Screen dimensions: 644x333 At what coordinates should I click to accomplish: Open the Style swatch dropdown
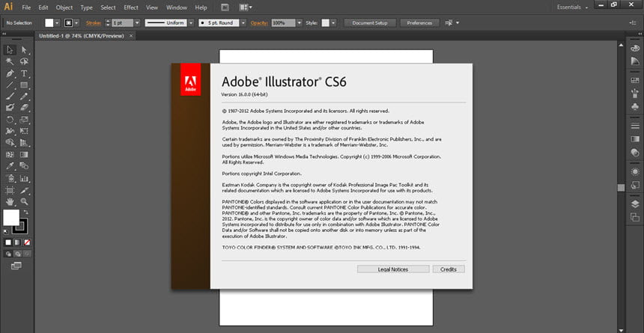click(333, 23)
